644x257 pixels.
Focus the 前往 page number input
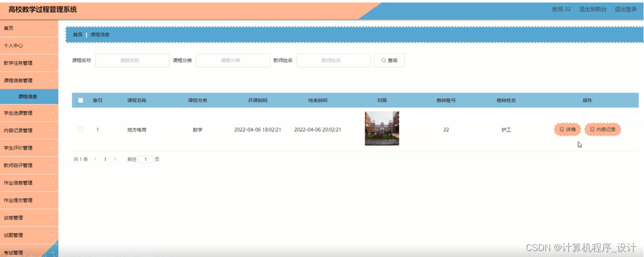point(146,159)
